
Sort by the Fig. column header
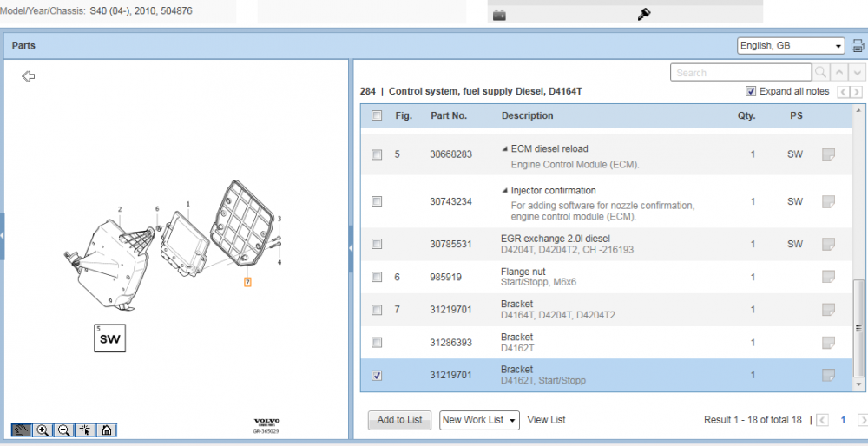point(404,115)
